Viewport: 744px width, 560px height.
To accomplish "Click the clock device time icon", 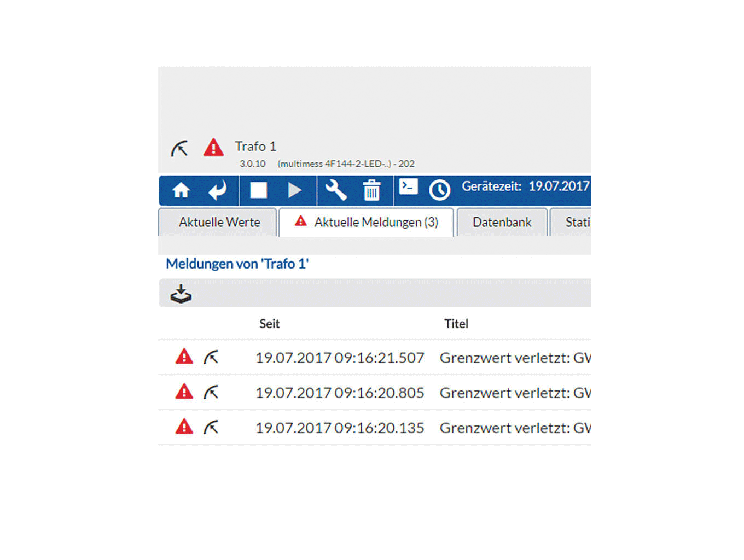I will 439,190.
